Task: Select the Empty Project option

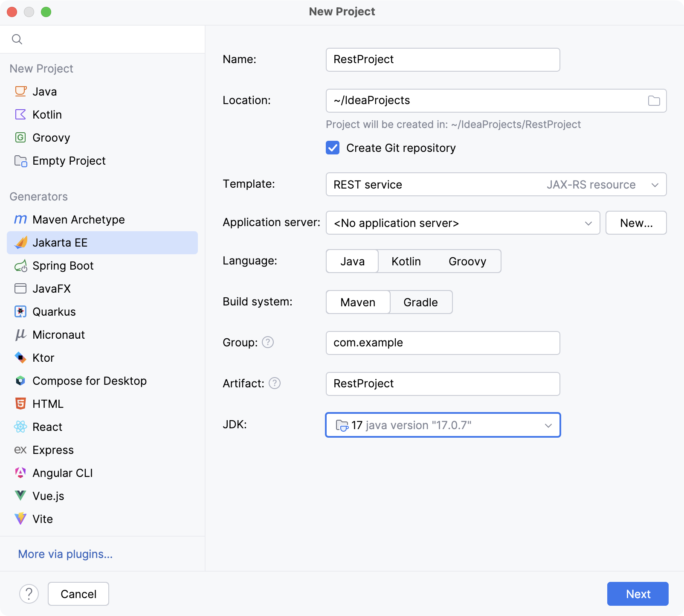Action: pos(69,161)
